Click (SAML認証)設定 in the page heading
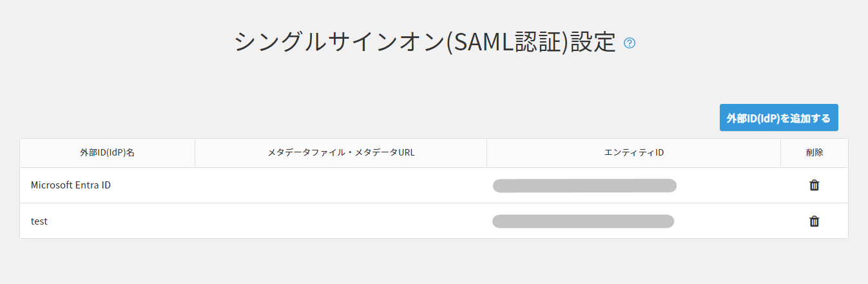The width and height of the screenshot is (868, 284). click(531, 43)
